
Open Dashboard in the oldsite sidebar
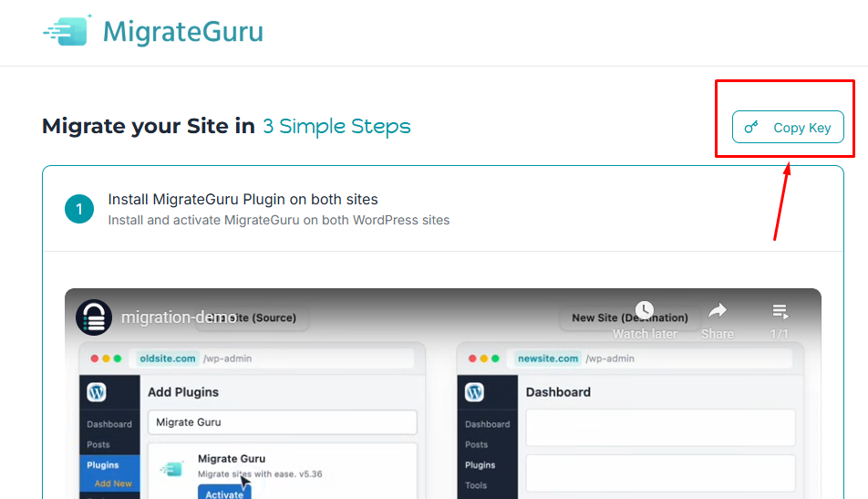[109, 424]
